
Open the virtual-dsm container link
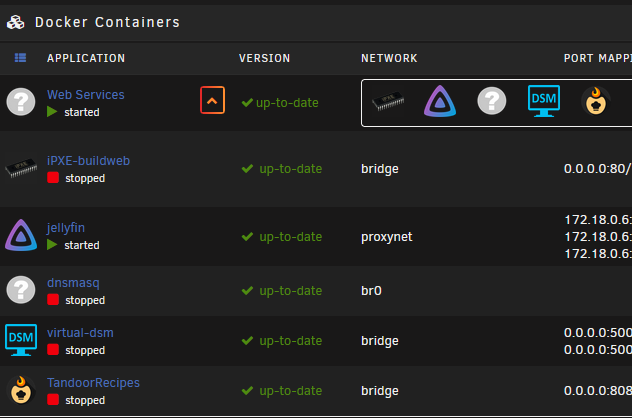coord(80,333)
